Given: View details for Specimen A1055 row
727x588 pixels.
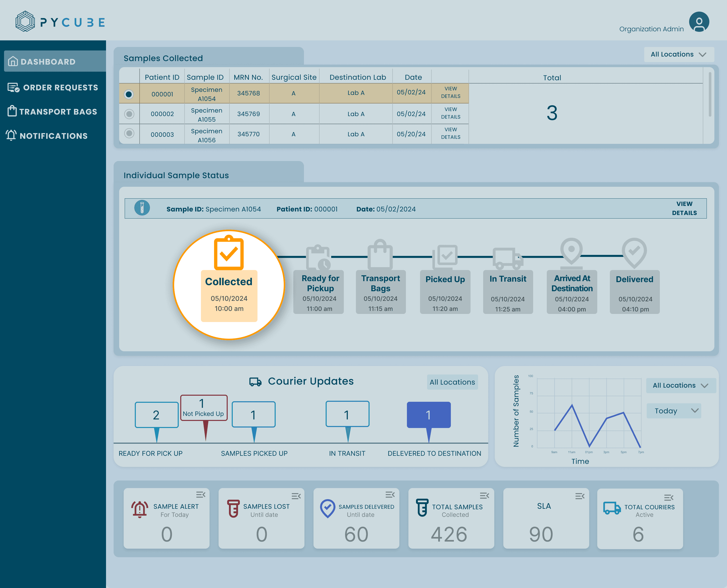Looking at the screenshot, I should tap(450, 113).
